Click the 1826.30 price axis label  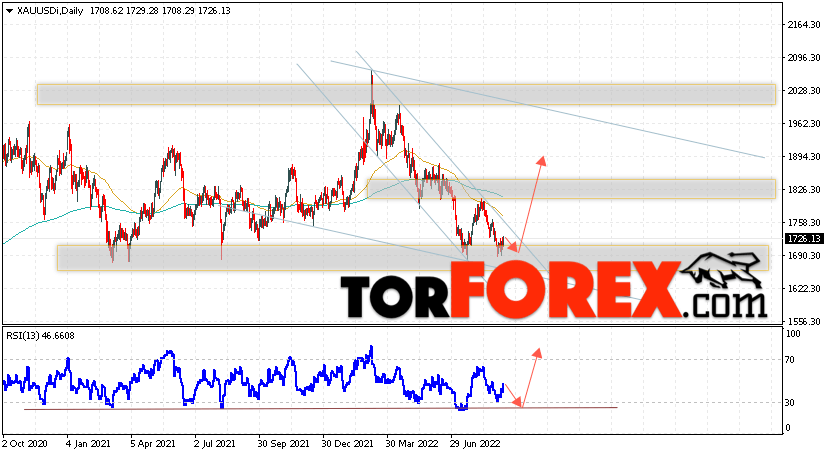click(804, 189)
